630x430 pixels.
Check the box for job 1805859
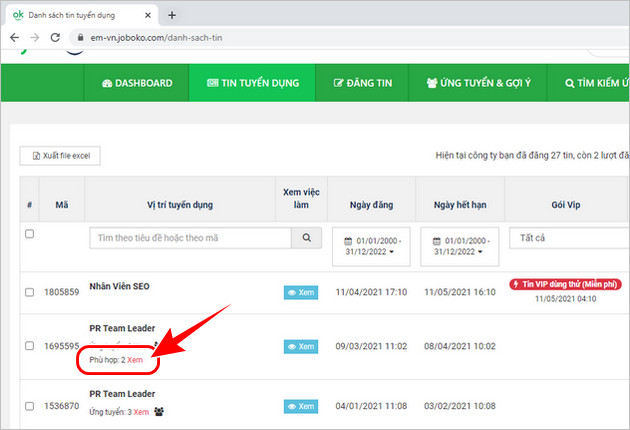(x=29, y=291)
